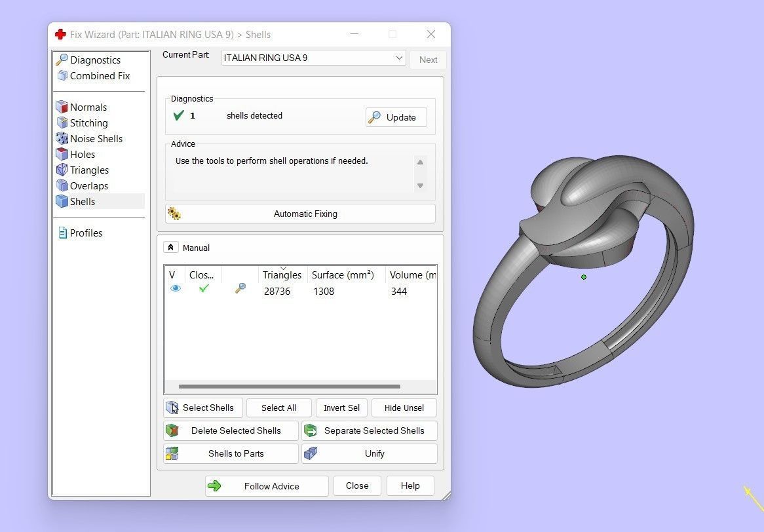Select the volume value 344 cell
Screen dimensions: 764x532
(398, 292)
